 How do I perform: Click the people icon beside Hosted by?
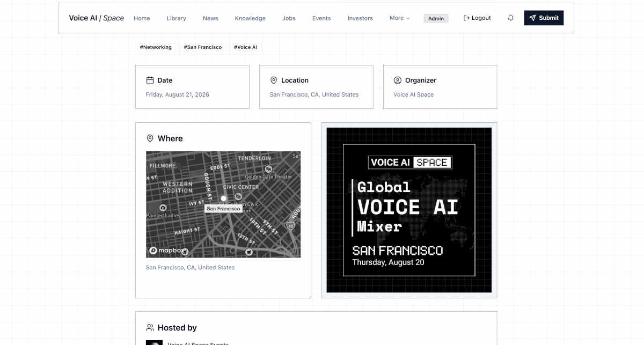150,328
